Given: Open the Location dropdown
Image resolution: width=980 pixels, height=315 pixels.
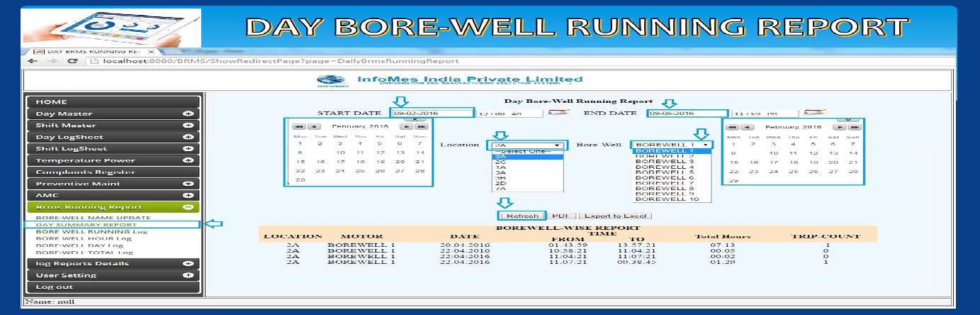Looking at the screenshot, I should [x=529, y=145].
